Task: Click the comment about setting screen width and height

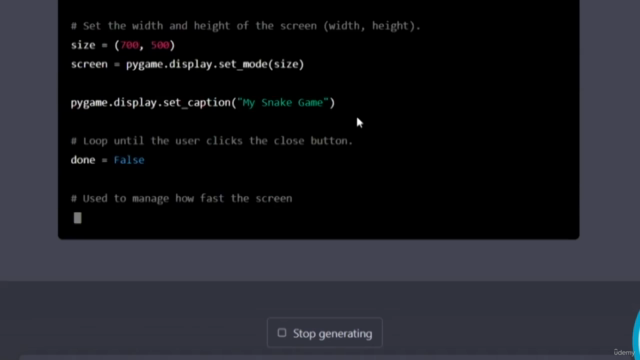Action: [x=246, y=26]
